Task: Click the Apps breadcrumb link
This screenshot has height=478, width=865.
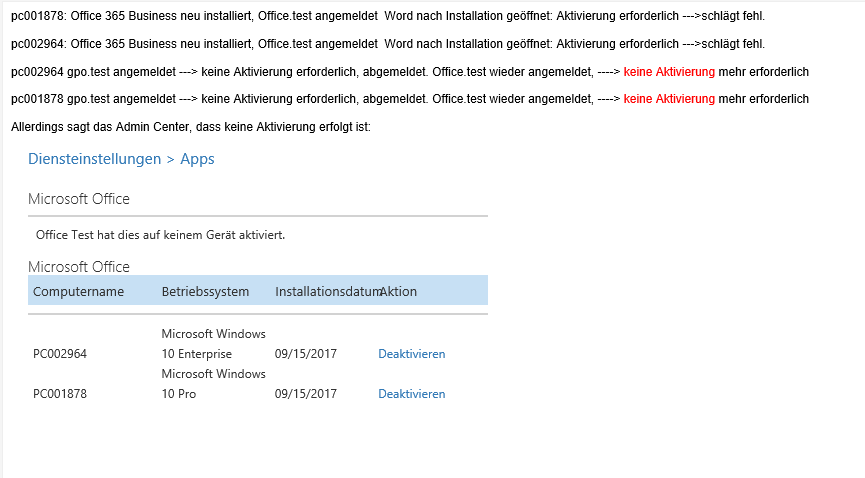Action: tap(197, 159)
